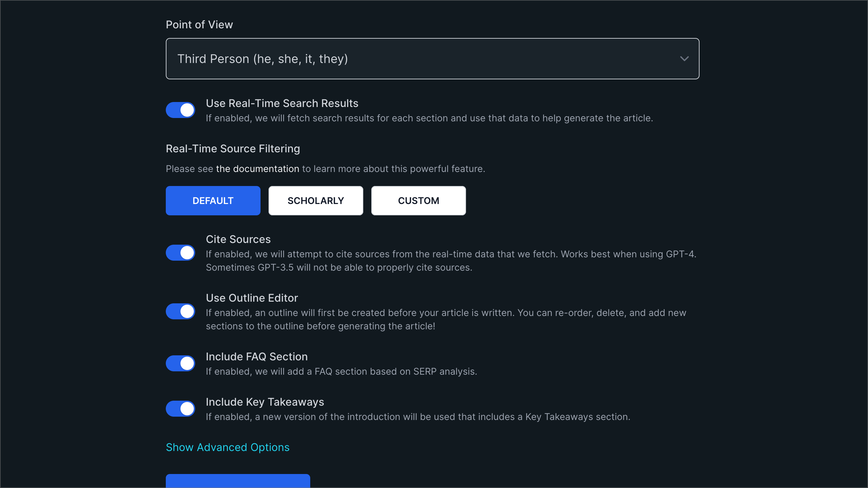Click the Cite Sources label text

238,239
